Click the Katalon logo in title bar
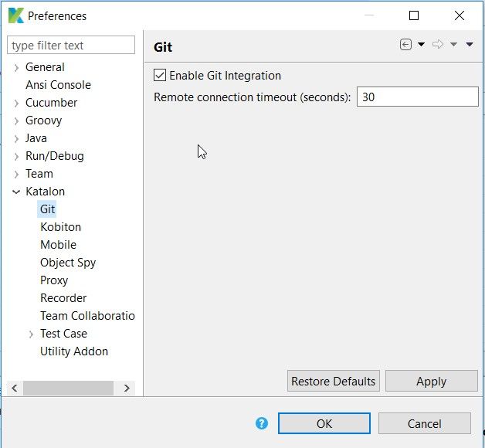 coord(14,15)
